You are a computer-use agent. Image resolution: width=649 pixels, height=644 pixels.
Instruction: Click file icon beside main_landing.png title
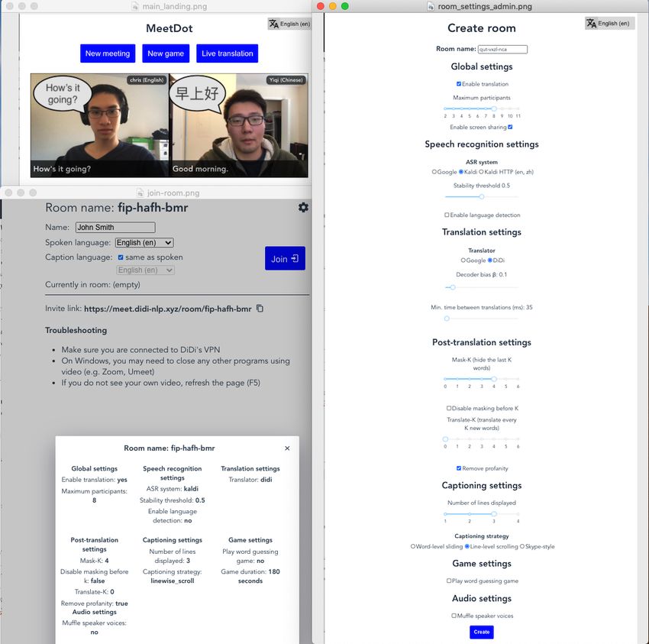pyautogui.click(x=135, y=6)
